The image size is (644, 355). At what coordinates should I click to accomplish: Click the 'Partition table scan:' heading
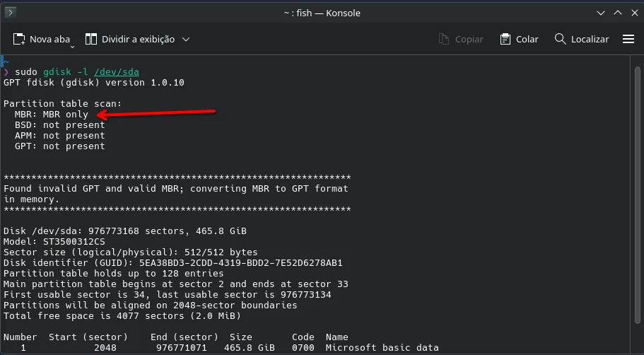(x=62, y=104)
